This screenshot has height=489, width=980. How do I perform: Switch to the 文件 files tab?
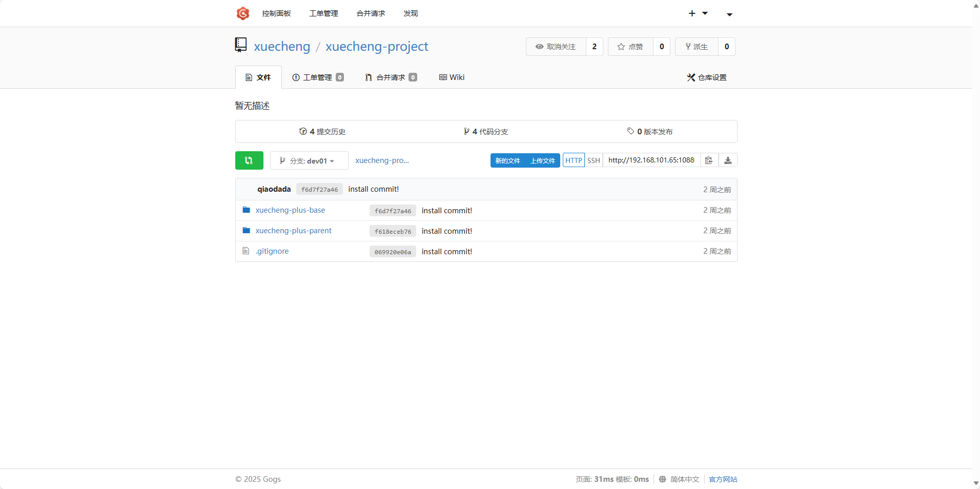point(258,77)
